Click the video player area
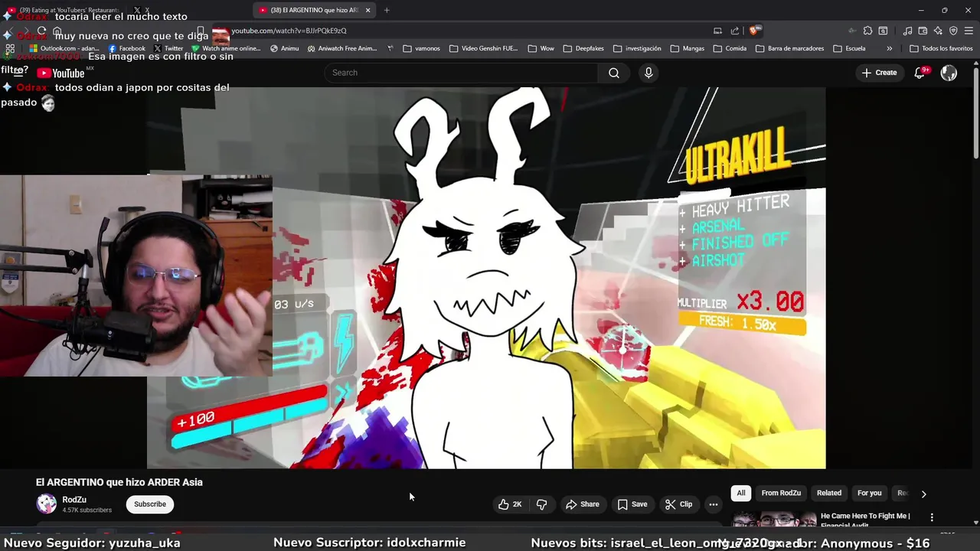980x551 pixels. point(486,278)
